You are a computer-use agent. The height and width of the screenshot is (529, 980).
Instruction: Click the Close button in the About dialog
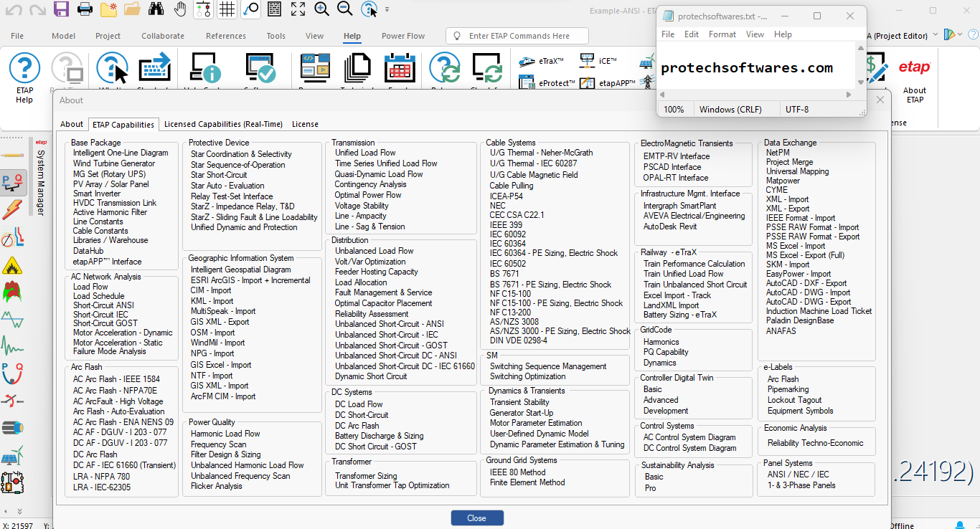click(477, 518)
